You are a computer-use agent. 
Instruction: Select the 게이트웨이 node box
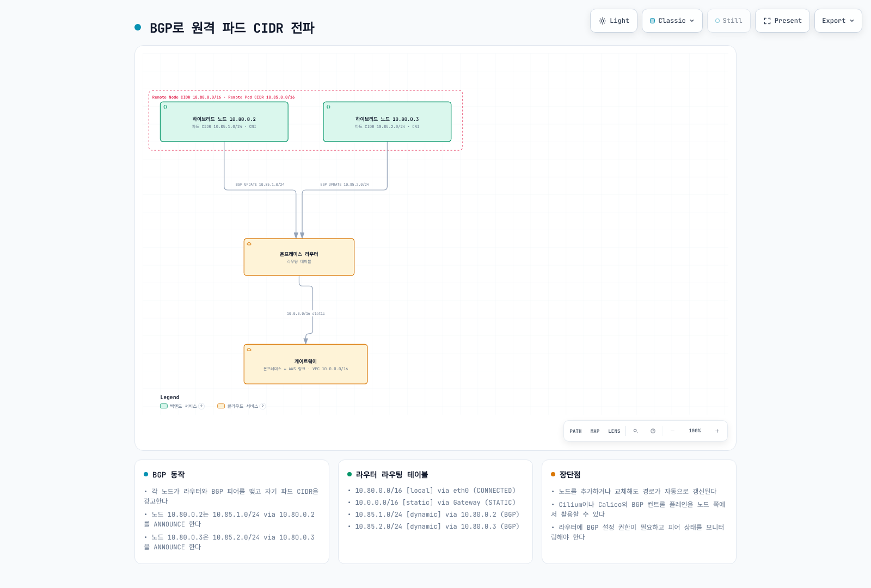click(305, 364)
